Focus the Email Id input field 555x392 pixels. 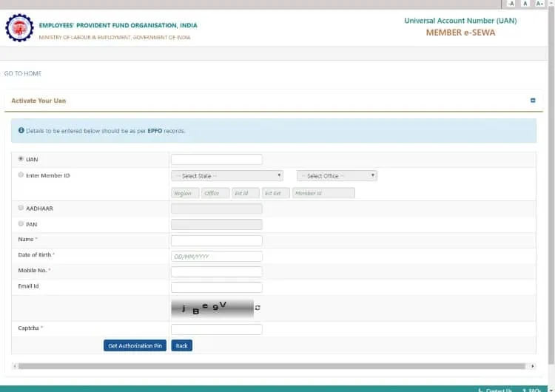(x=217, y=287)
